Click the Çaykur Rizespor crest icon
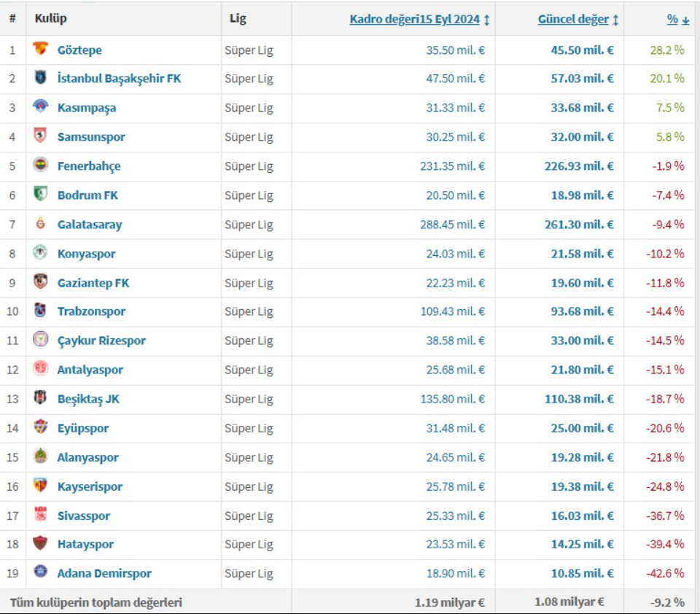The width and height of the screenshot is (700, 614). [x=41, y=339]
